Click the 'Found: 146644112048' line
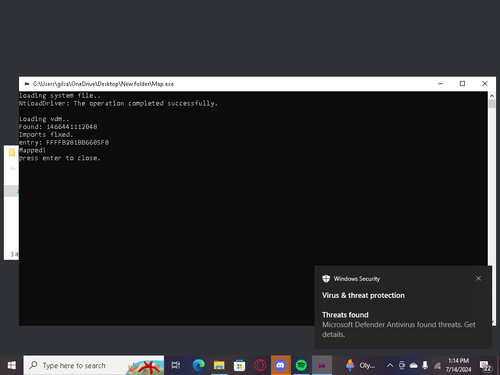Image resolution: width=500 pixels, height=375 pixels. [58, 127]
